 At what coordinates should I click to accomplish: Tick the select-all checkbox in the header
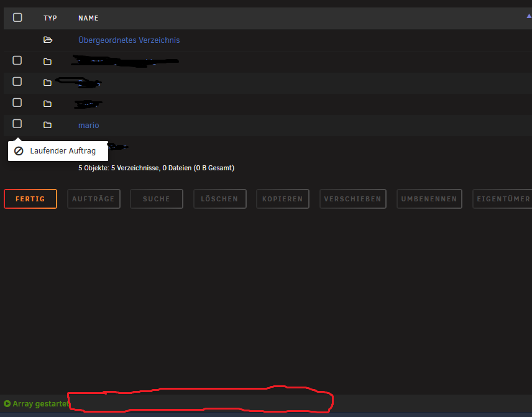pyautogui.click(x=17, y=17)
